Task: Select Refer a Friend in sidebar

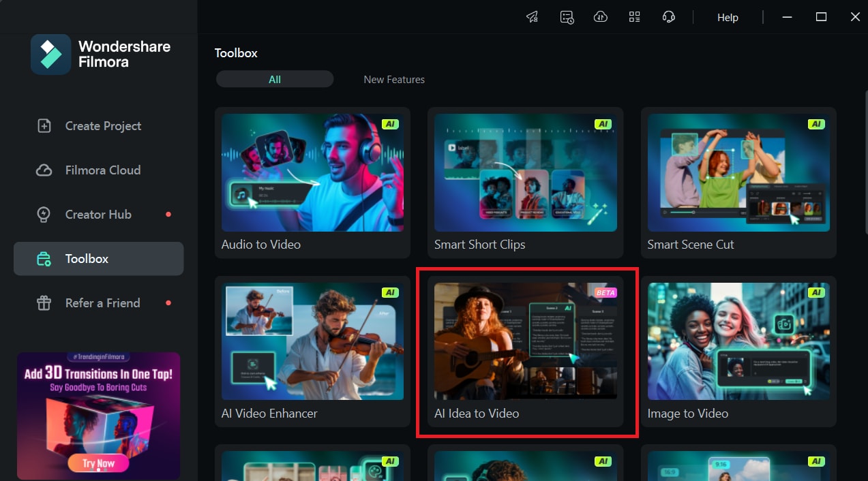Action: pyautogui.click(x=99, y=303)
